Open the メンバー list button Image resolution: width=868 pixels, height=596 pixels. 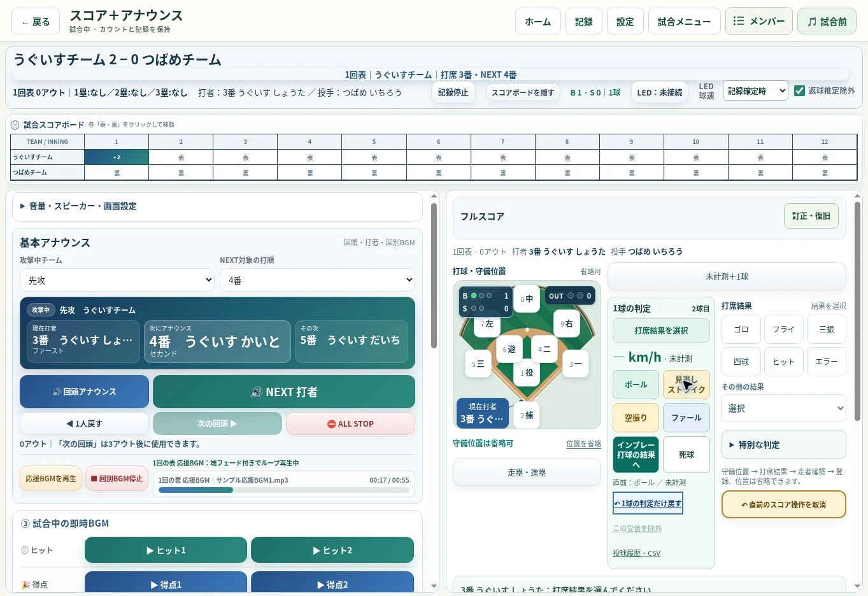coord(758,21)
